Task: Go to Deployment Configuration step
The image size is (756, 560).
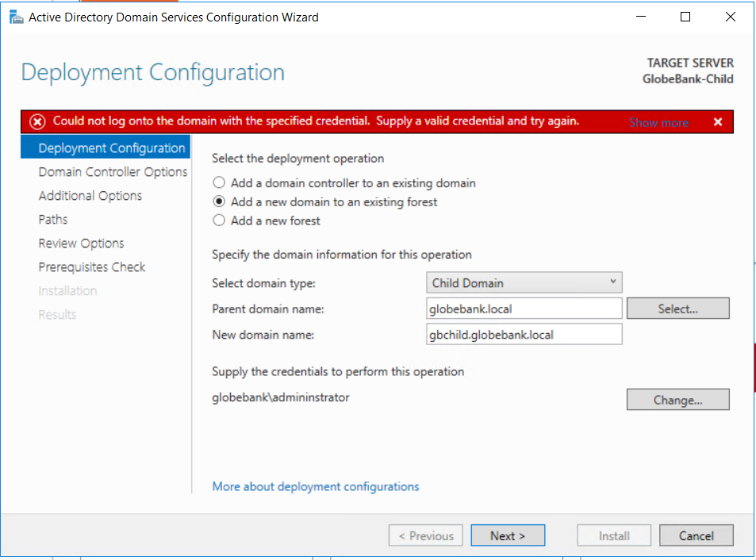Action: click(x=106, y=148)
